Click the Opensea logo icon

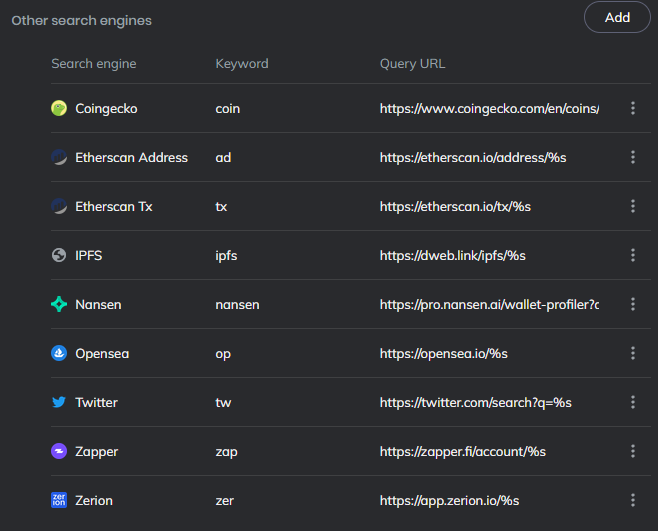(59, 353)
